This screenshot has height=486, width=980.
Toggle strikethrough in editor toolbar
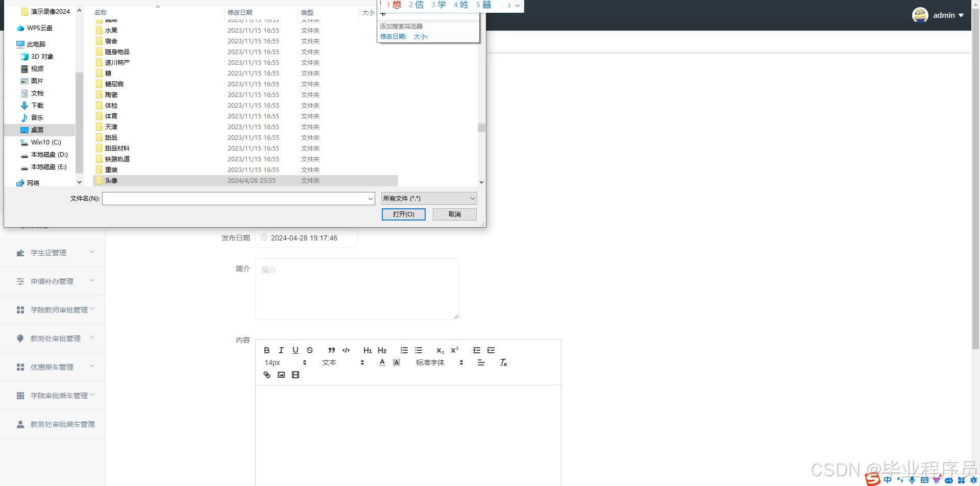pyautogui.click(x=309, y=350)
